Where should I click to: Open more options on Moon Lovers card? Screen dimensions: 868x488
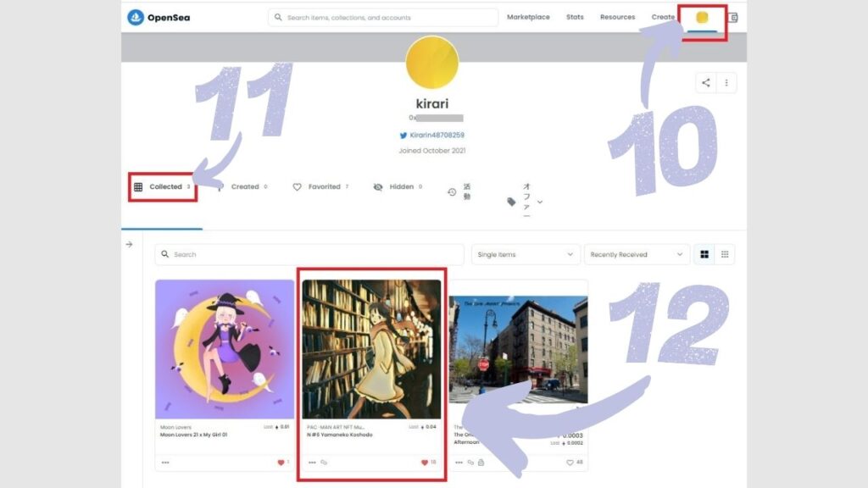pos(165,463)
